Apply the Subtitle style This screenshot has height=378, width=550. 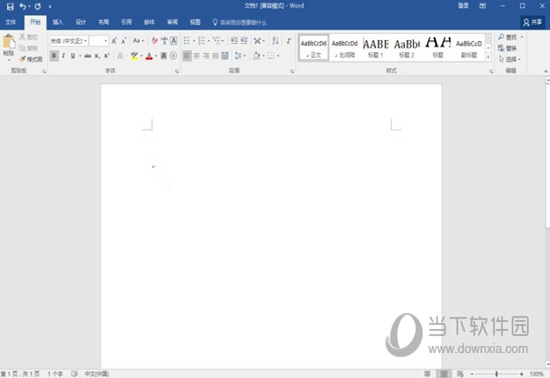tap(469, 48)
